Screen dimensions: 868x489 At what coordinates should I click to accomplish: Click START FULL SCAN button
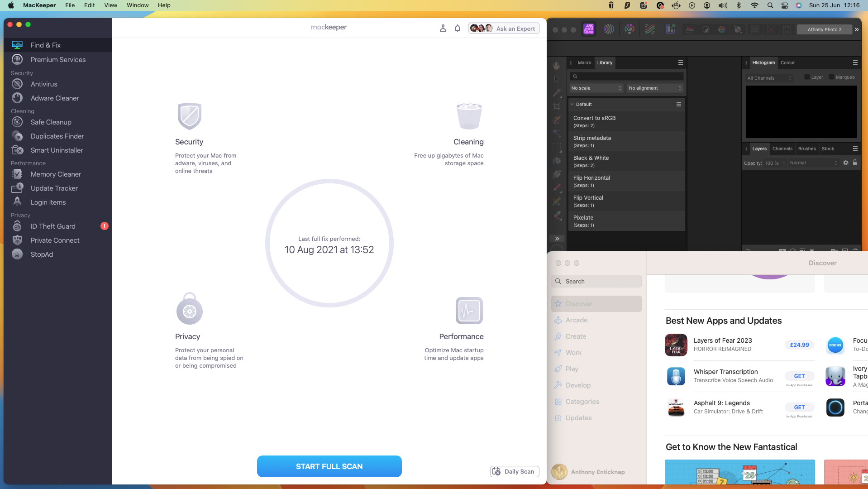(x=329, y=466)
